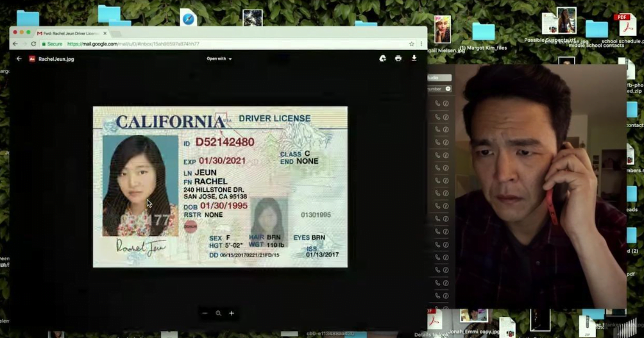Show info for the topmost call entry
644x338 pixels.
pyautogui.click(x=446, y=103)
